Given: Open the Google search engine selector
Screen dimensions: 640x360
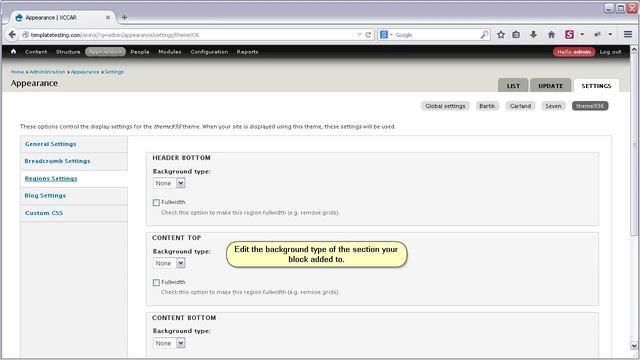Looking at the screenshot, I should point(386,35).
